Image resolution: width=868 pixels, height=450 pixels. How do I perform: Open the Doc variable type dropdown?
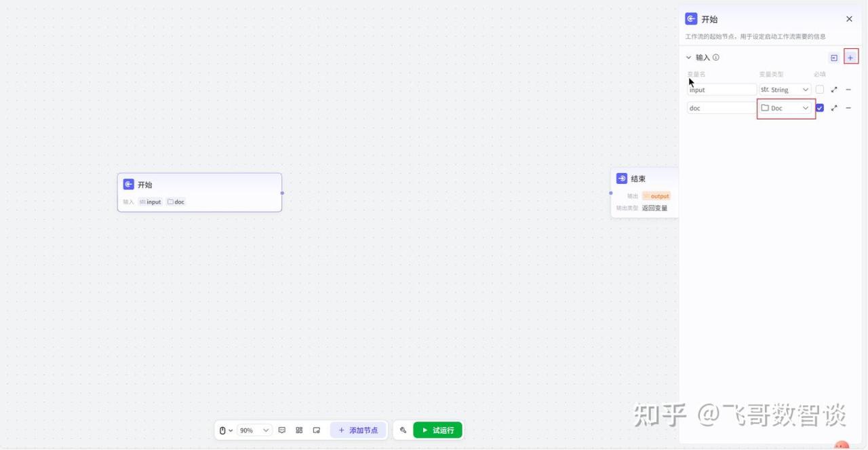785,108
